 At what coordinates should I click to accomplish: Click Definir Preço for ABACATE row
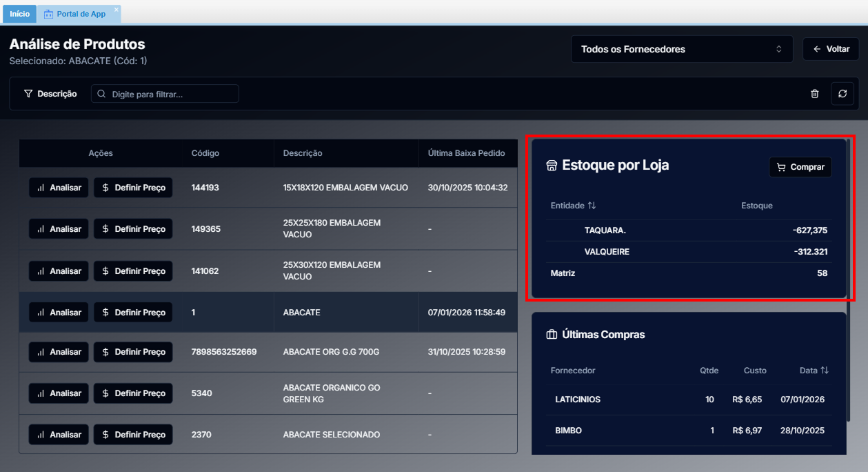click(x=133, y=313)
